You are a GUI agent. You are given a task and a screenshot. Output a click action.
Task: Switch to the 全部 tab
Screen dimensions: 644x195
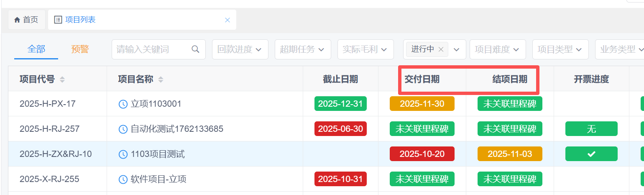click(36, 49)
